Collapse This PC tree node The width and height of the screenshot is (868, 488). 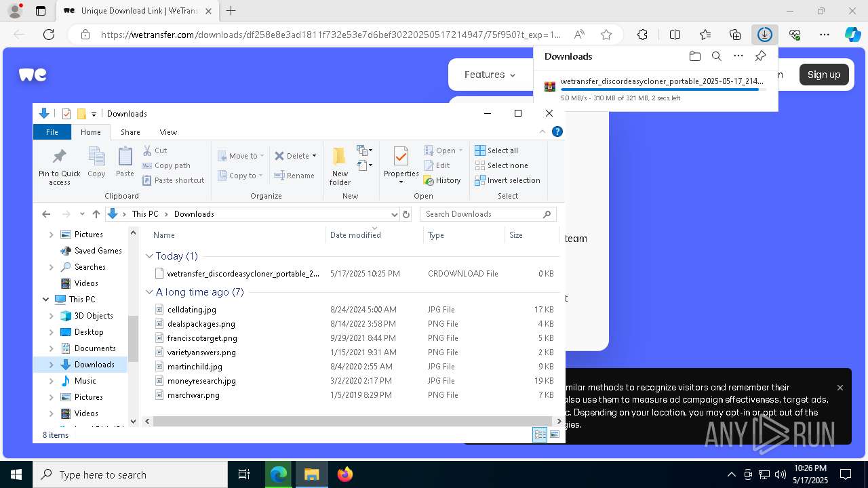coord(46,300)
